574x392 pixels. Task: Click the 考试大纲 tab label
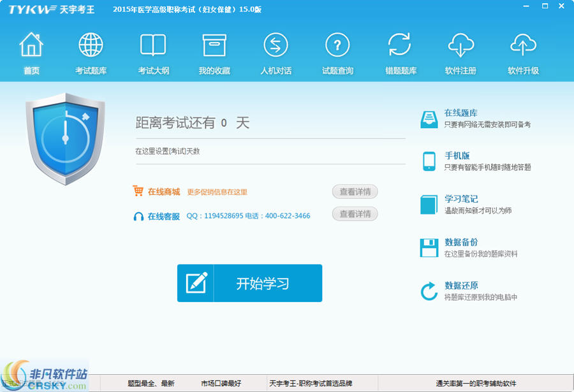tap(153, 71)
